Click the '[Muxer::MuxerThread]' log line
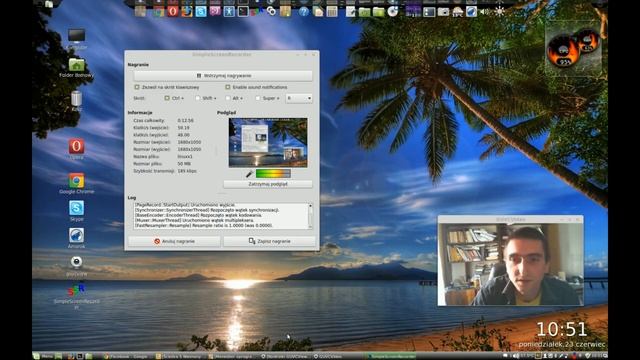This screenshot has width=640, height=360. (x=194, y=220)
